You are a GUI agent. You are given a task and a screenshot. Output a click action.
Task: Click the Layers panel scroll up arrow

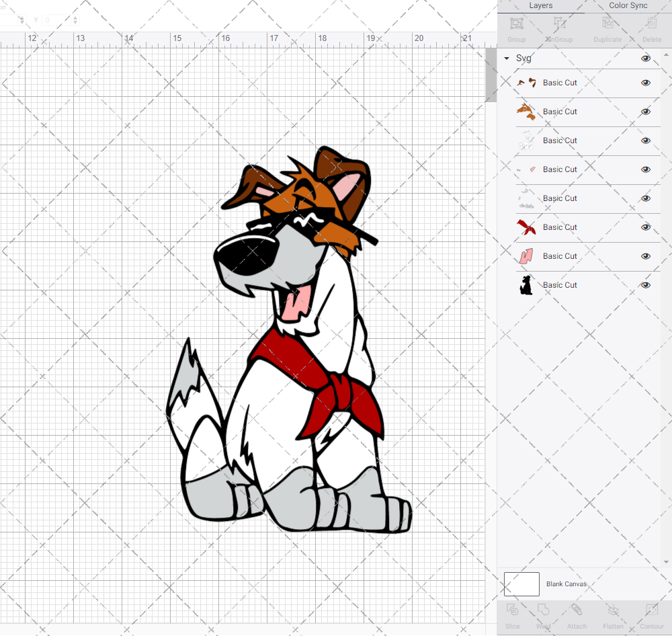665,55
